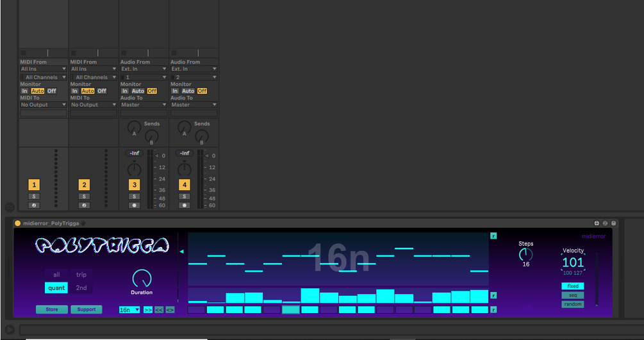This screenshot has height=340, width=644.
Task: Click the 'r' randomize button beside the pitch grid
Action: pos(493,236)
